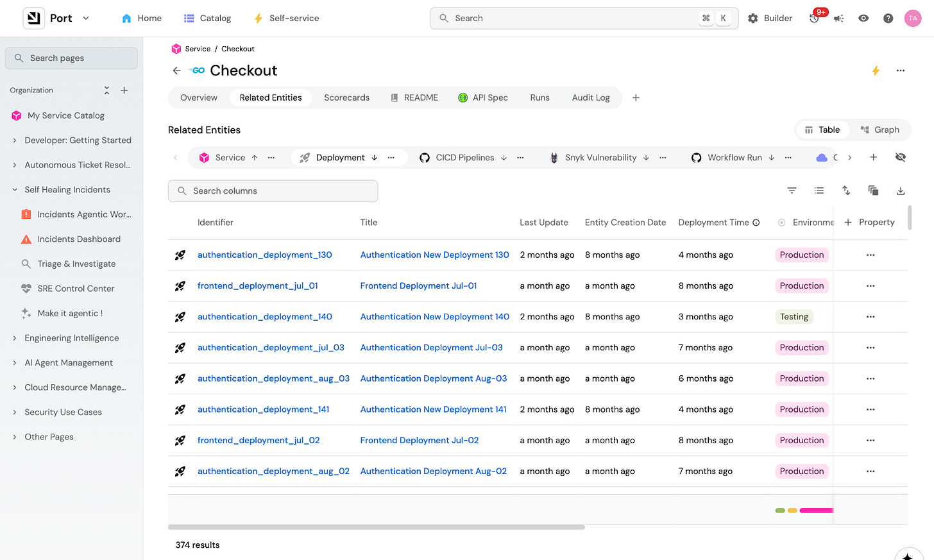Add a Property column
The image size is (934, 560).
[869, 222]
